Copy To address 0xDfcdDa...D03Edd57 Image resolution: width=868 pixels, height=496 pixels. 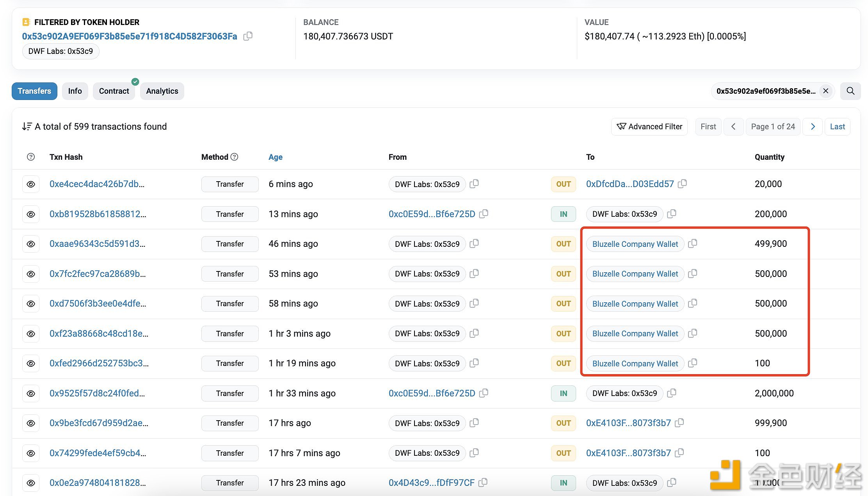click(682, 184)
